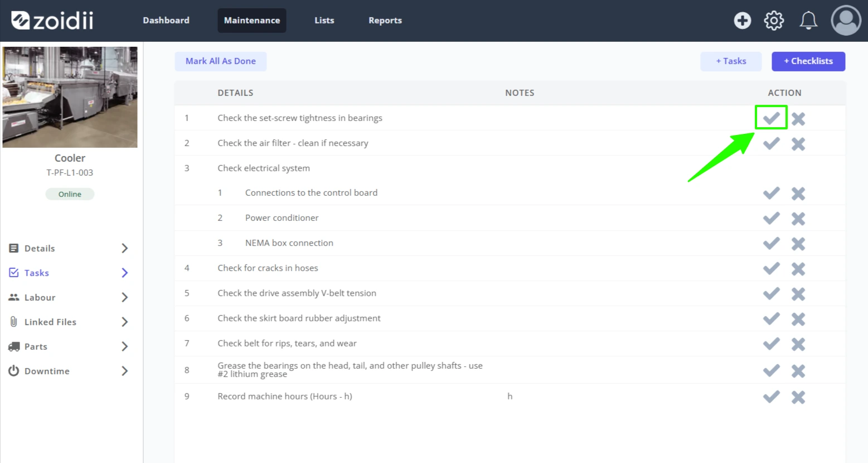This screenshot has height=463, width=868.
Task: Click the zoidii logo
Action: pyautogui.click(x=52, y=21)
